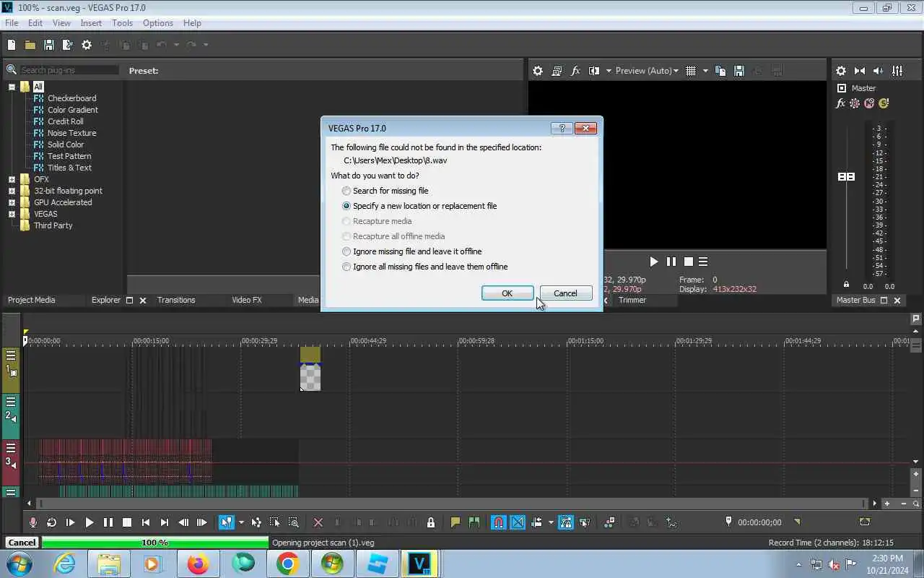Click the Master Bus downmix output icon
Image resolution: width=924 pixels, height=578 pixels.
860,71
